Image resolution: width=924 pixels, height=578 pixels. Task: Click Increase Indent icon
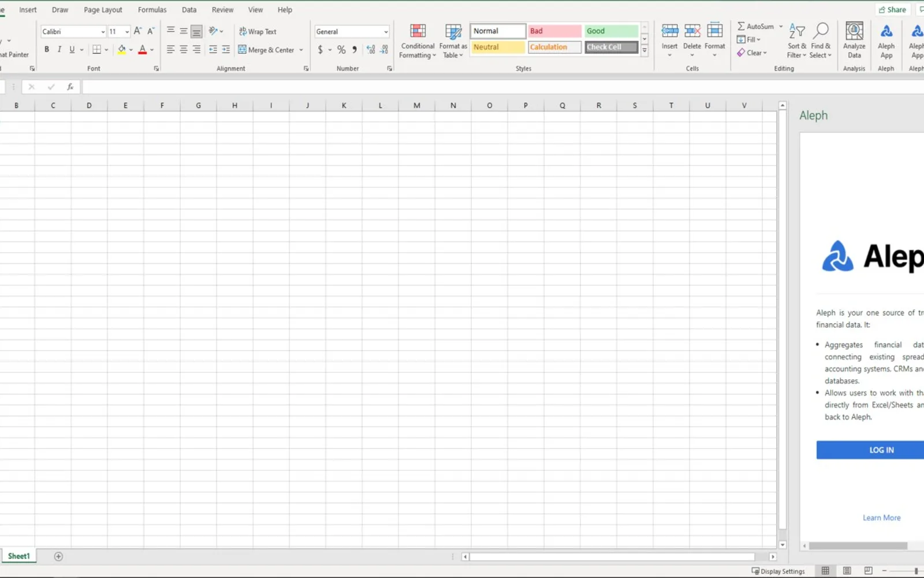pyautogui.click(x=226, y=50)
